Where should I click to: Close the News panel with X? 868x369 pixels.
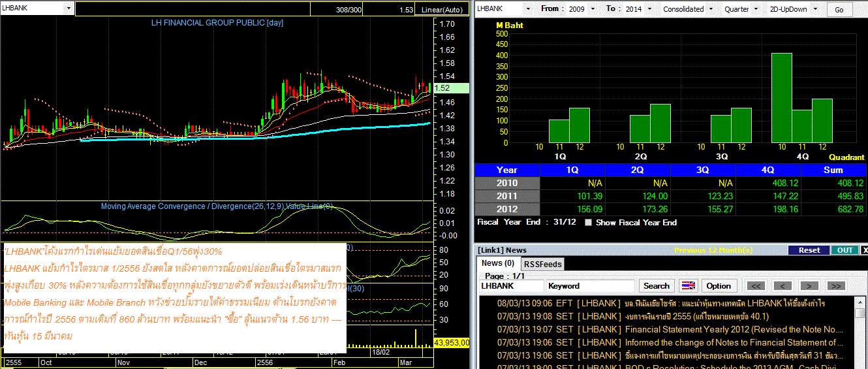[x=865, y=250]
